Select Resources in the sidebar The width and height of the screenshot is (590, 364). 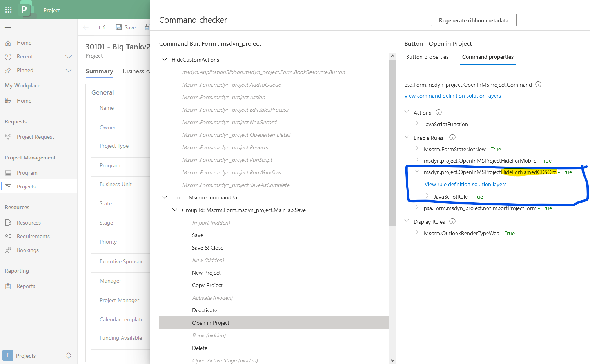pos(30,222)
